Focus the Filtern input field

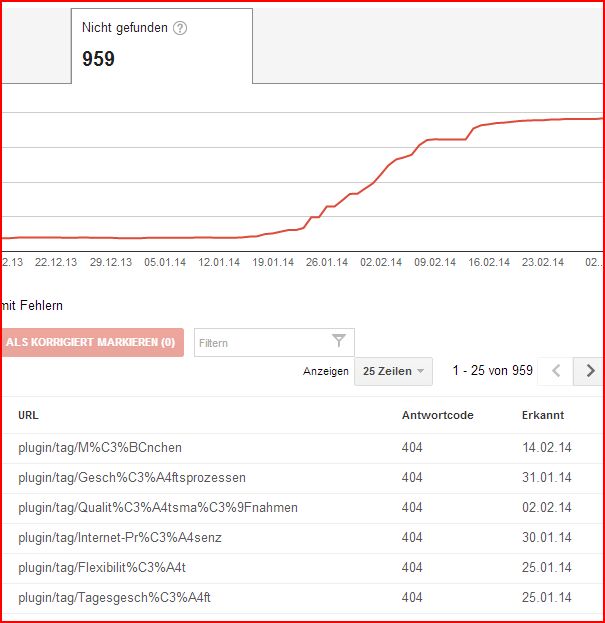click(262, 343)
